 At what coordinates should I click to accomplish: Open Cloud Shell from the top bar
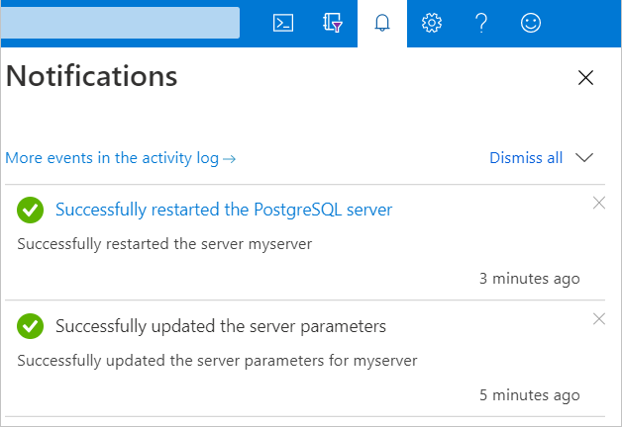[283, 23]
